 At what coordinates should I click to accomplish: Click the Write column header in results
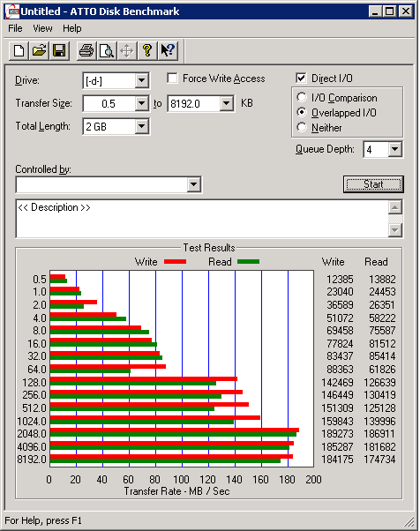pos(333,262)
